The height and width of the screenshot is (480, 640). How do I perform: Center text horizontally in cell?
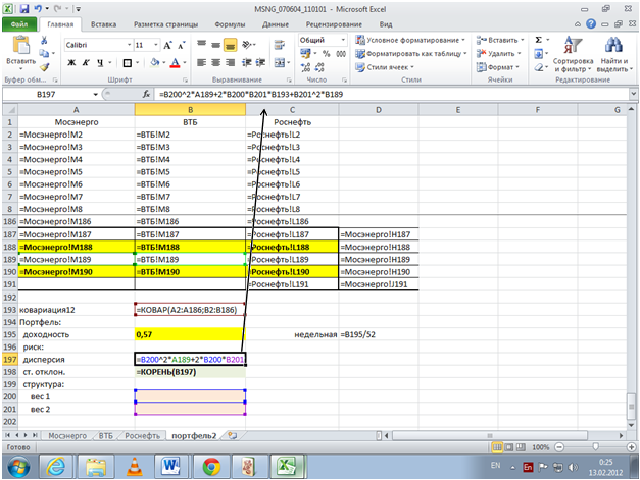[216, 62]
